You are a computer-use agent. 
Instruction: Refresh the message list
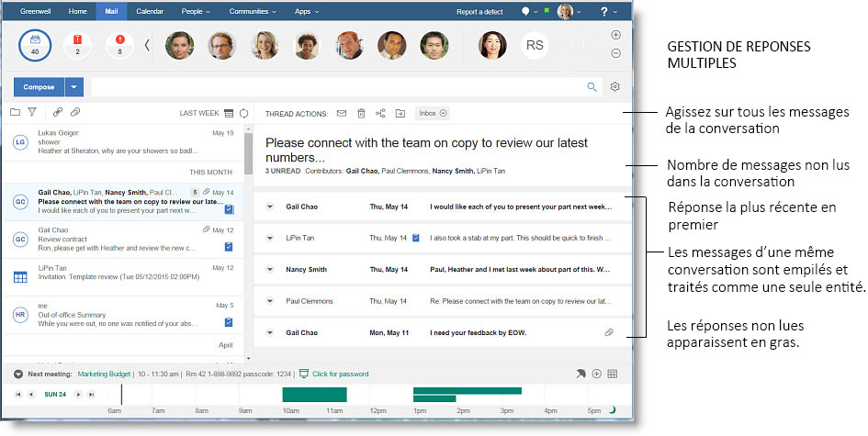tap(243, 114)
